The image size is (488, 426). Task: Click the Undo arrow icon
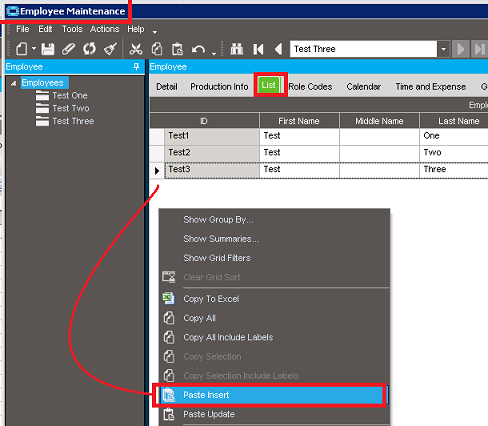pos(198,49)
